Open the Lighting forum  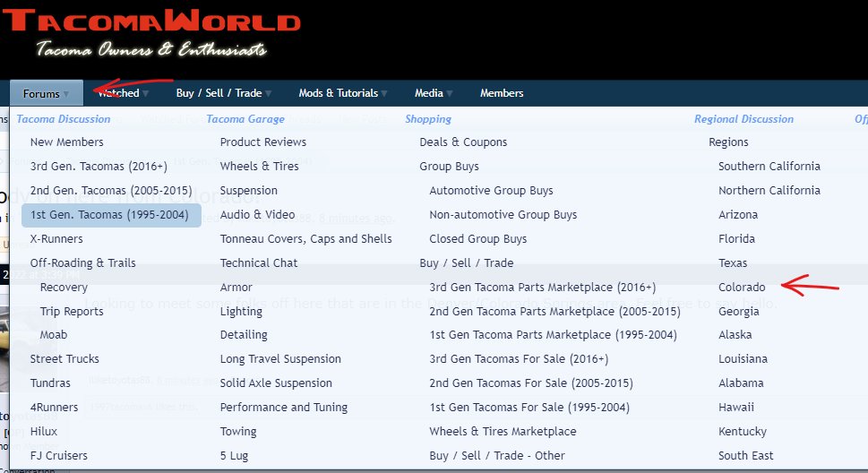pyautogui.click(x=241, y=311)
